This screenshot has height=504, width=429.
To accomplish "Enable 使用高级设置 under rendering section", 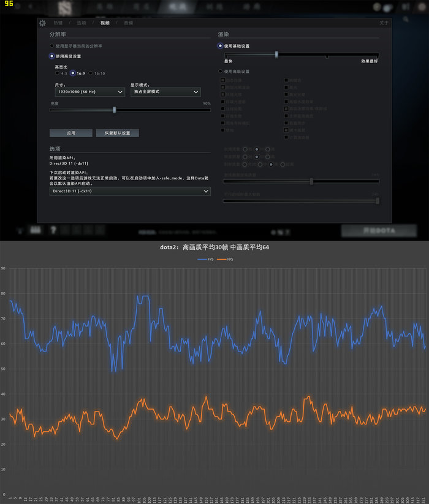I will point(221,71).
